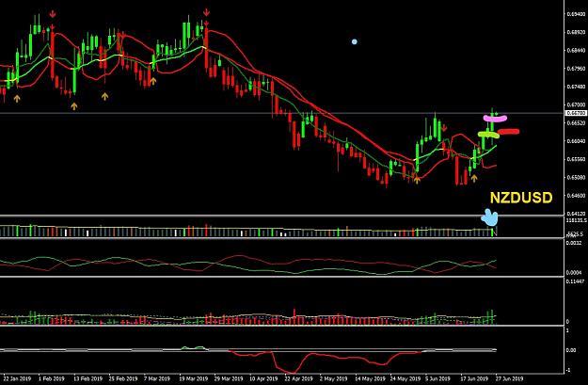Select the 0.65560 price axis value
The height and width of the screenshot is (385, 588).
click(x=576, y=159)
